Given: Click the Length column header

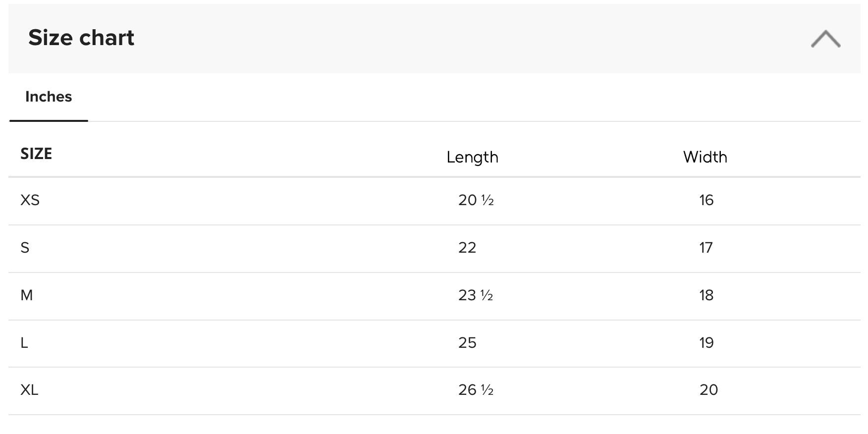Looking at the screenshot, I should (x=472, y=157).
